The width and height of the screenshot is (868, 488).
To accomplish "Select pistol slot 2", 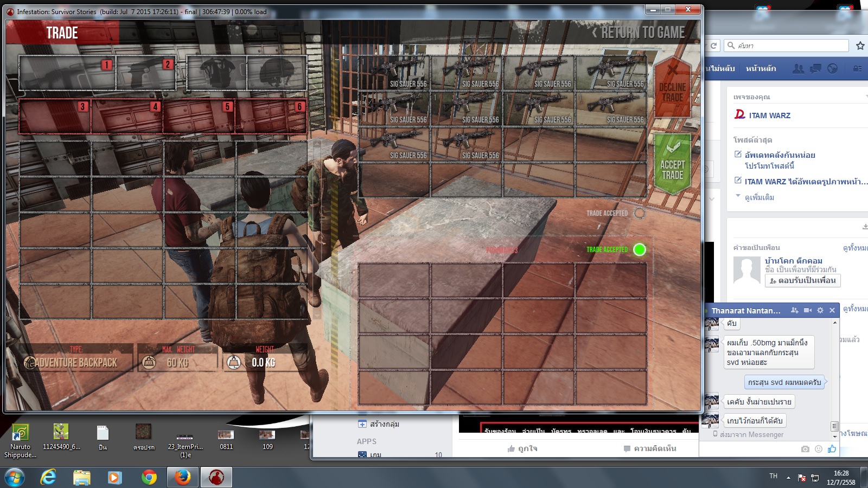I will pyautogui.click(x=146, y=73).
